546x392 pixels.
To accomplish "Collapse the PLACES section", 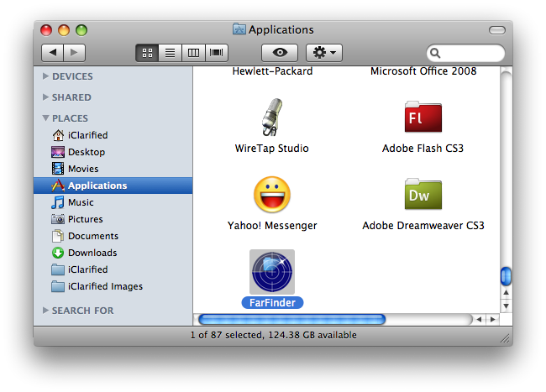I will pos(45,118).
